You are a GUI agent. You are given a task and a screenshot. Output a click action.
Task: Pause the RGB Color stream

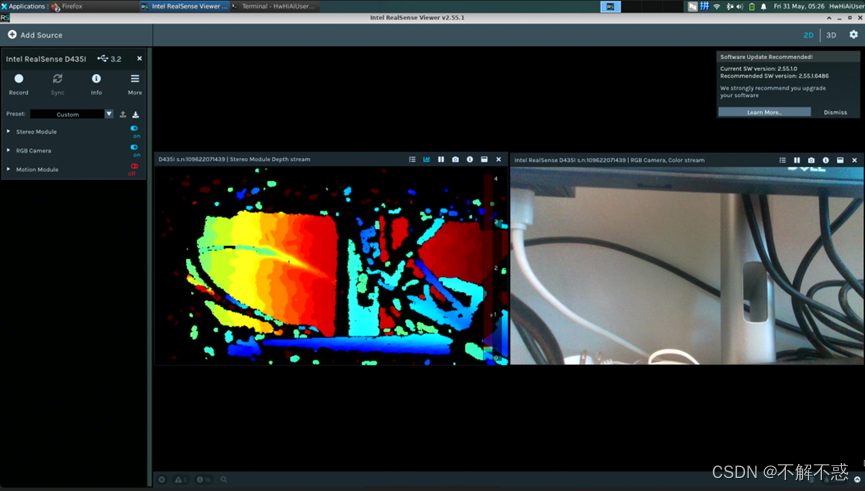click(x=797, y=160)
